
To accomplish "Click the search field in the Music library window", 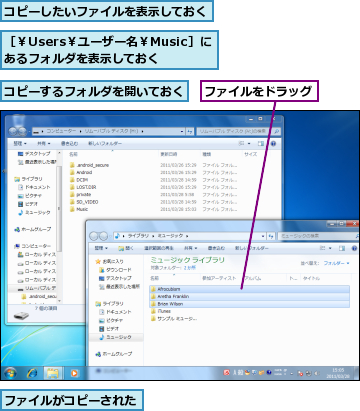I will click(x=317, y=236).
